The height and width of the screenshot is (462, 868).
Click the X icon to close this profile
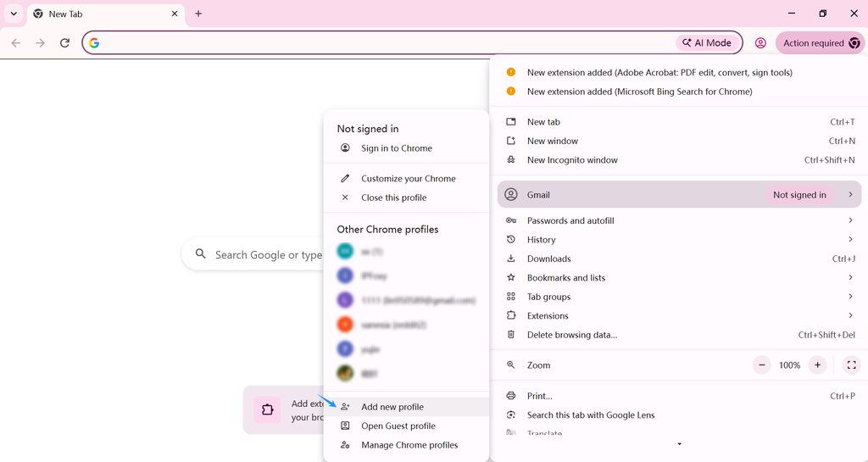(x=345, y=198)
